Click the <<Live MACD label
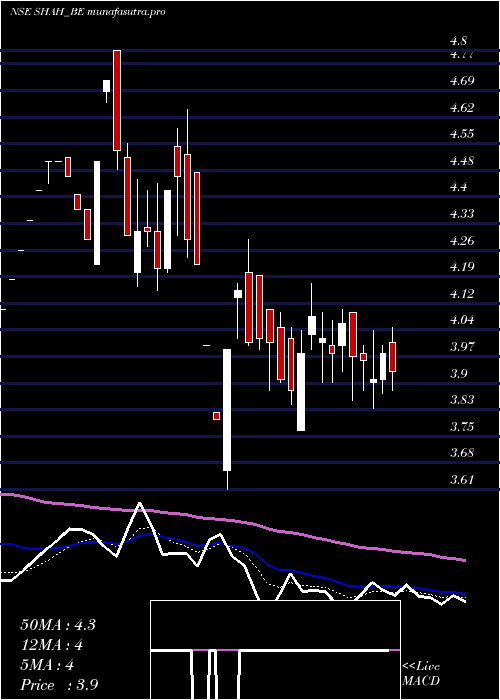 [421, 674]
